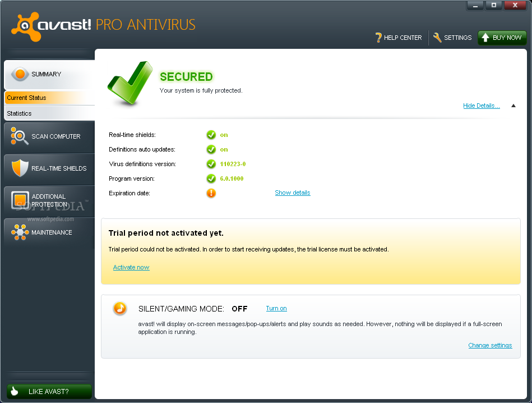Click Activate now to start trial
This screenshot has width=532, height=403.
point(131,267)
